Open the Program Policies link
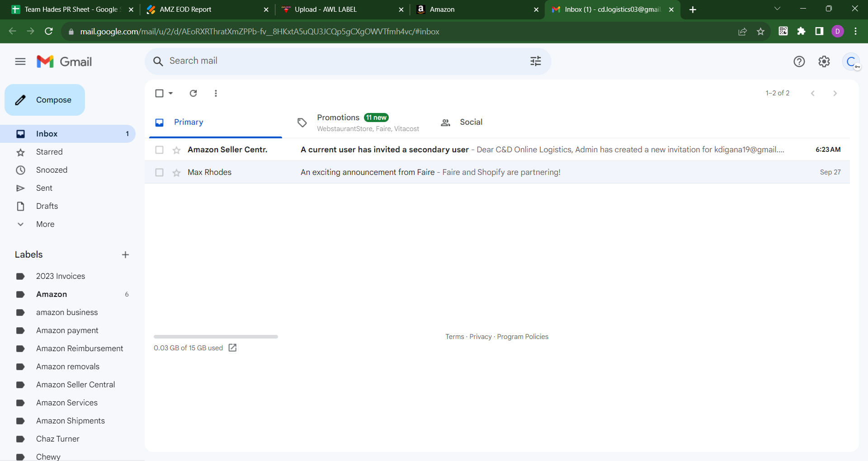This screenshot has height=461, width=868. (523, 337)
